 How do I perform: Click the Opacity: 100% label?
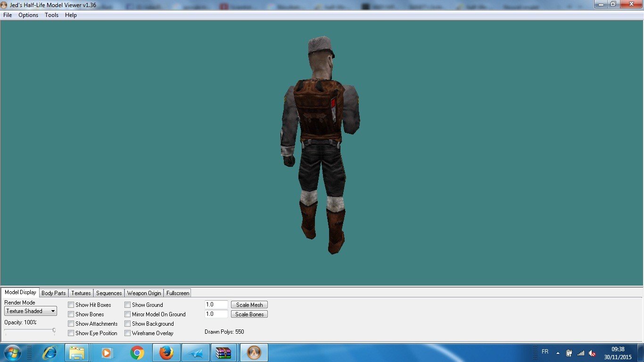(x=20, y=322)
